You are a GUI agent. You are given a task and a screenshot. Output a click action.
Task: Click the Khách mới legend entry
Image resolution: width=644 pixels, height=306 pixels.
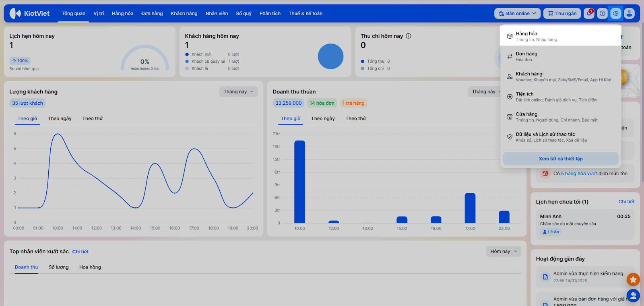pos(212,54)
